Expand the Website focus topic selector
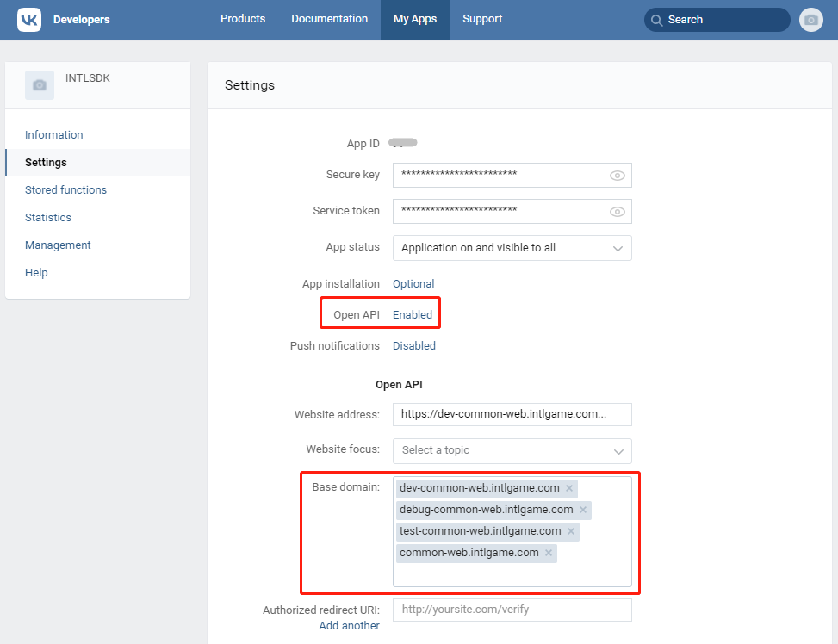The image size is (838, 644). coord(512,450)
